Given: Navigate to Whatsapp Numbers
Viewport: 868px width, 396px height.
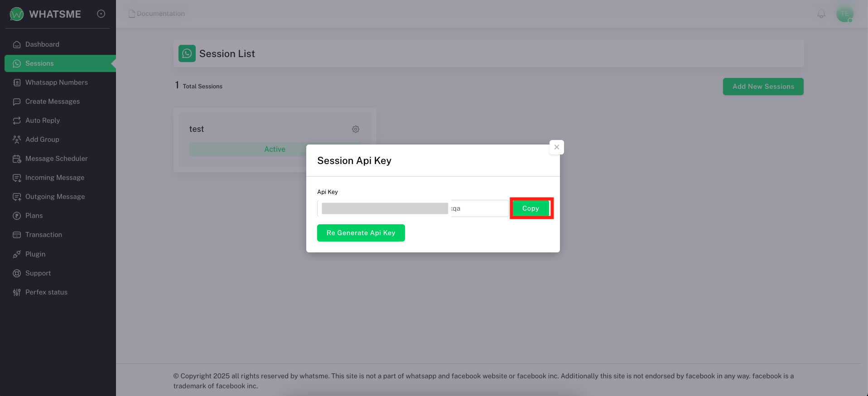Looking at the screenshot, I should point(57,82).
